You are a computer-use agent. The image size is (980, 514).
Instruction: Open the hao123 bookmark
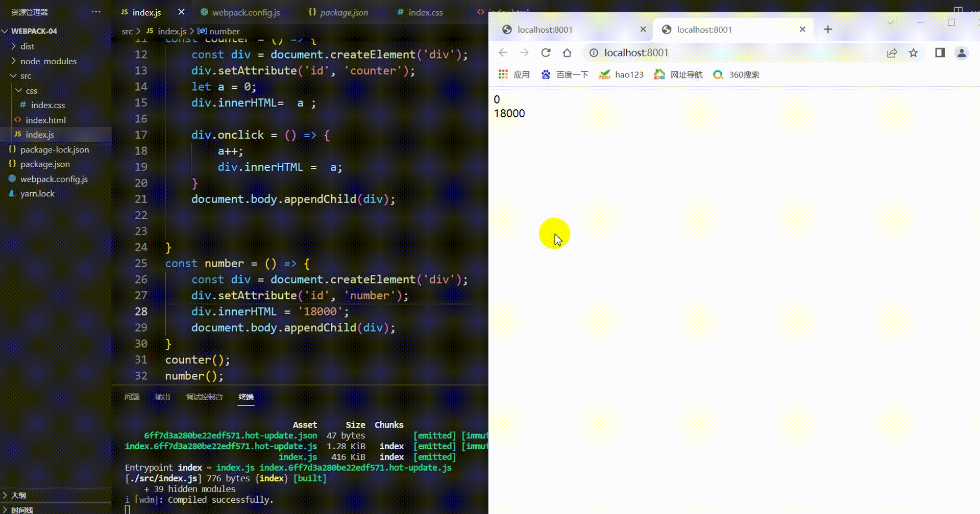(621, 75)
